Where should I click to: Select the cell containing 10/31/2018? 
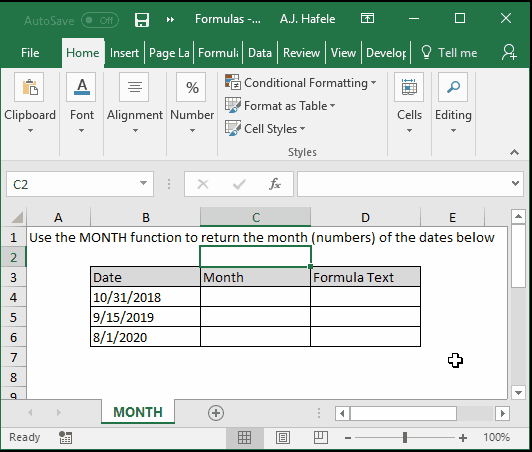pos(146,297)
